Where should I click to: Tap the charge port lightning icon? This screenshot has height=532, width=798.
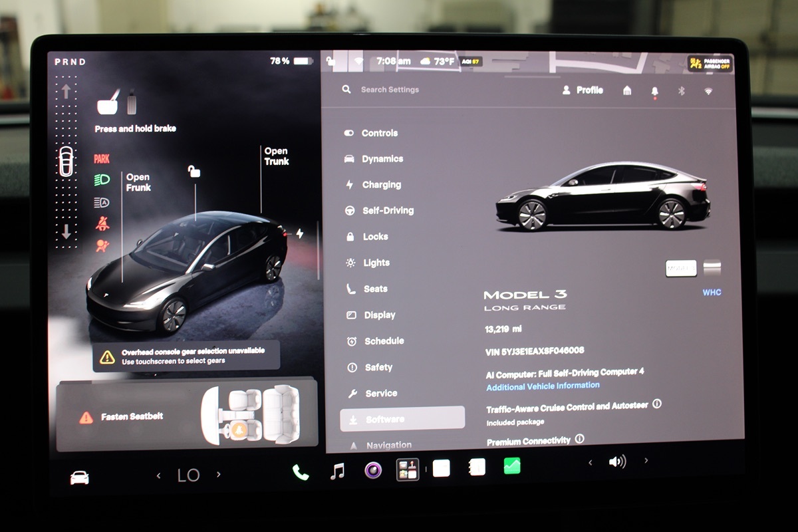[x=300, y=233]
